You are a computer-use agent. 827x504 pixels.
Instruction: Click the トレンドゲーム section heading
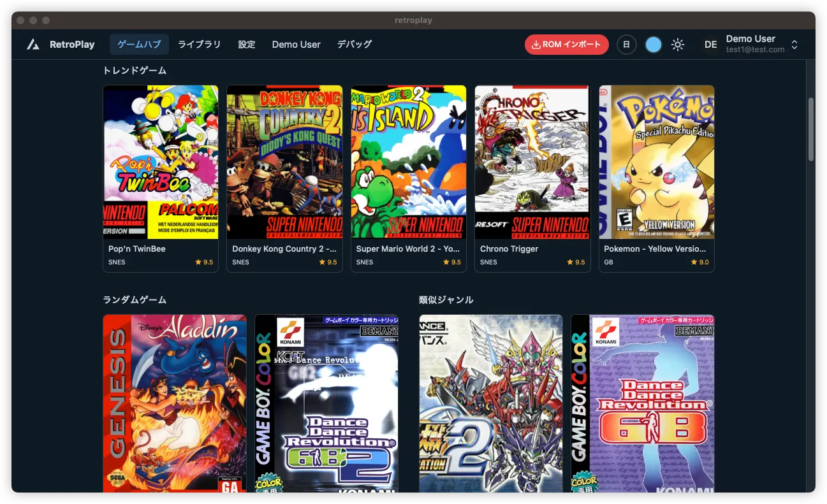point(135,70)
